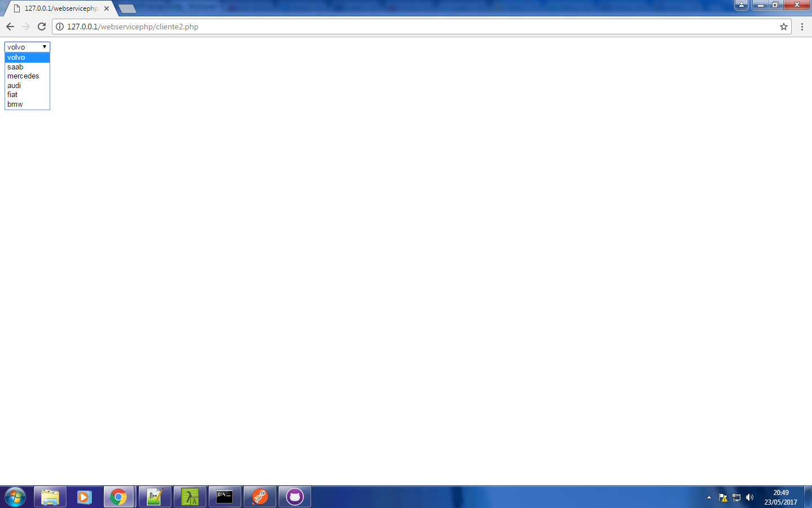
Task: Click the Show desktop button
Action: tap(808, 497)
